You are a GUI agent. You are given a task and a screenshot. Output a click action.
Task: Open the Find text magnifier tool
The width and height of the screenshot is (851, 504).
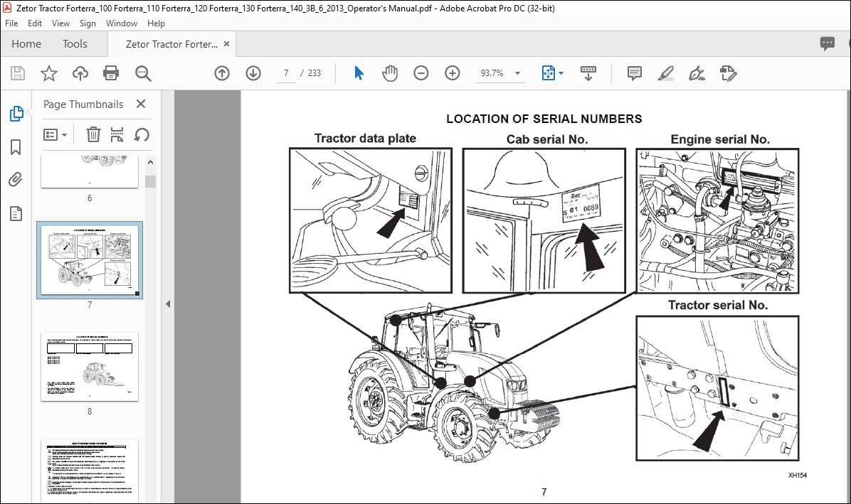click(143, 73)
